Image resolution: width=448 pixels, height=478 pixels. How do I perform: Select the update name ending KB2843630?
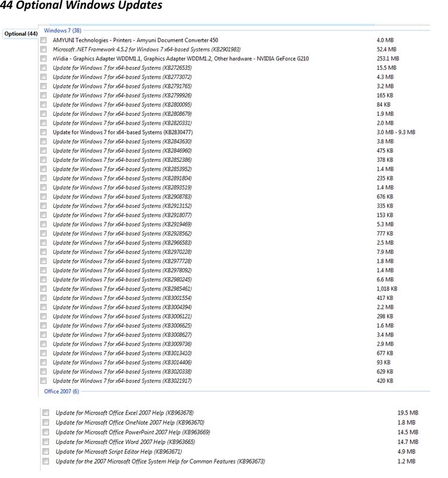tap(122, 142)
